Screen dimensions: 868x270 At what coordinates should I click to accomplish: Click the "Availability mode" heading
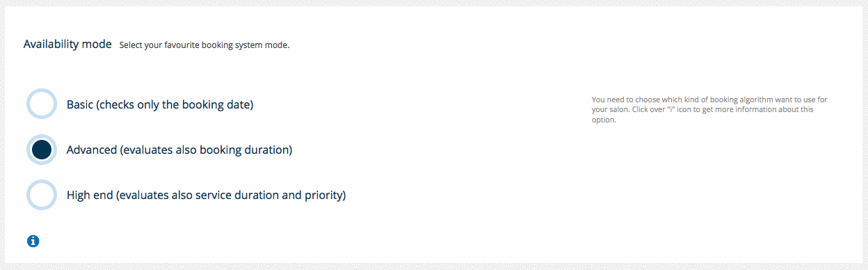click(67, 44)
